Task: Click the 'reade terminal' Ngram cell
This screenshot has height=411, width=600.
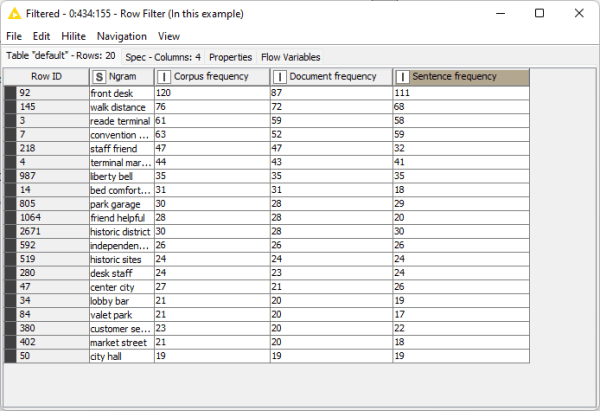Action: click(x=122, y=121)
